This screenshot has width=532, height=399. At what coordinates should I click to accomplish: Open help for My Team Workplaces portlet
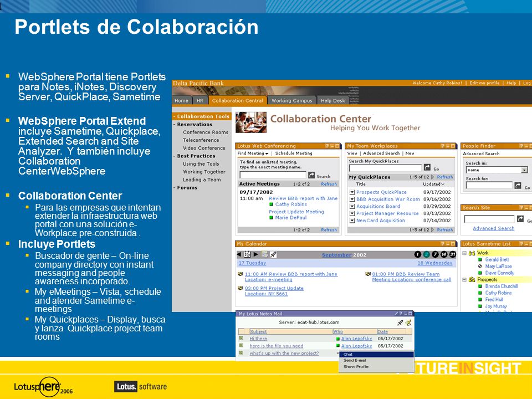[443, 146]
